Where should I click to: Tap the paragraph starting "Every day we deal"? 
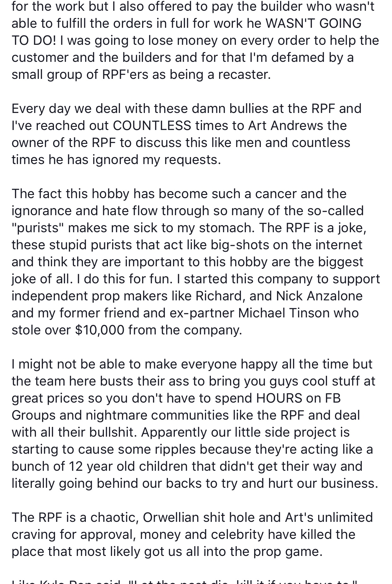[x=187, y=134]
